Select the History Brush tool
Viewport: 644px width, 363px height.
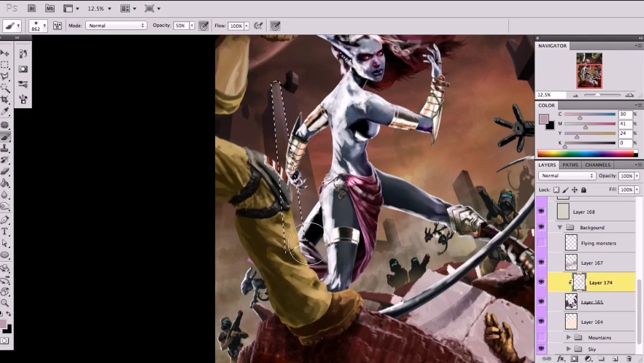5,159
